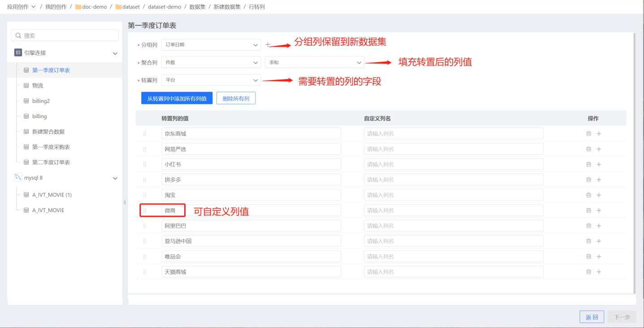This screenshot has height=328, width=644.
Task: Delete the 京东商城 row with trash icon
Action: 589,133
